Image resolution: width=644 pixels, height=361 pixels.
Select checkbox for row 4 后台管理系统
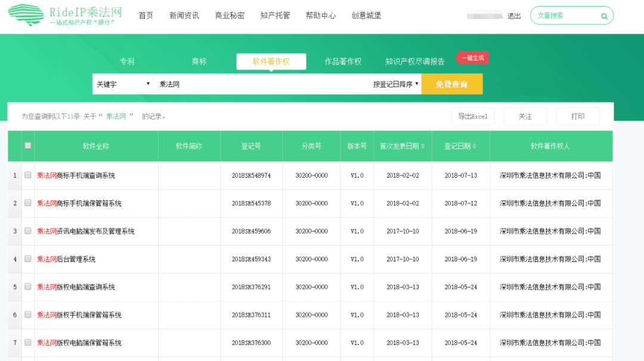pyautogui.click(x=28, y=259)
